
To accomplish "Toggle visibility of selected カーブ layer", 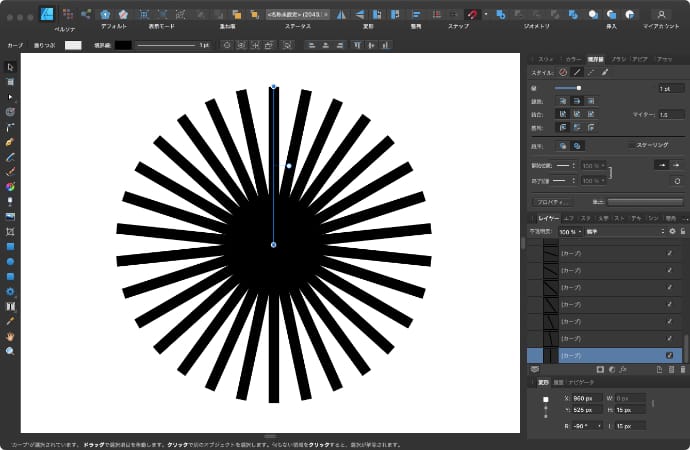I will click(669, 355).
